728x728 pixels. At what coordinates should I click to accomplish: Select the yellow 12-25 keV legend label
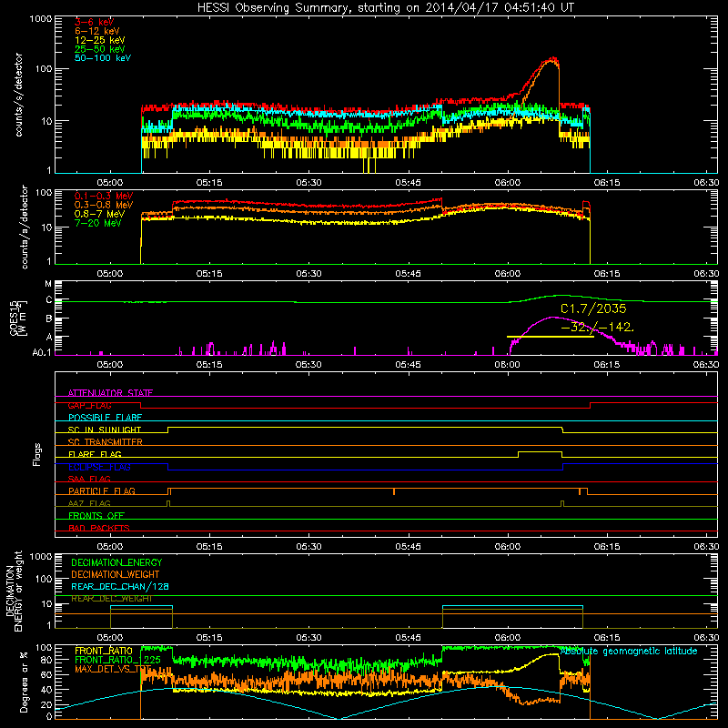coord(100,40)
